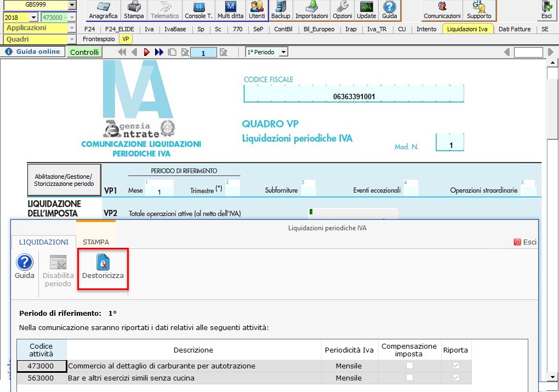Open the Bil_Europeo tab
The width and height of the screenshot is (559, 392).
click(x=319, y=29)
